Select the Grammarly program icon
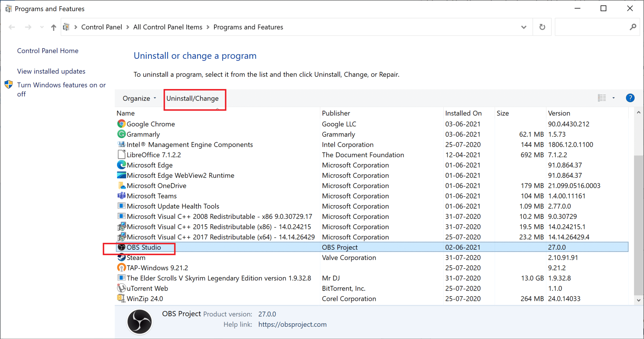Viewport: 644px width, 339px height. (x=121, y=134)
